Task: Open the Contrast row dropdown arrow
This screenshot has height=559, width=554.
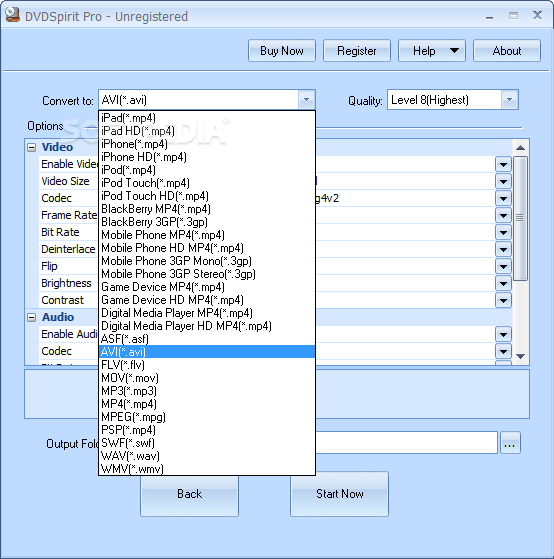Action: (x=503, y=301)
